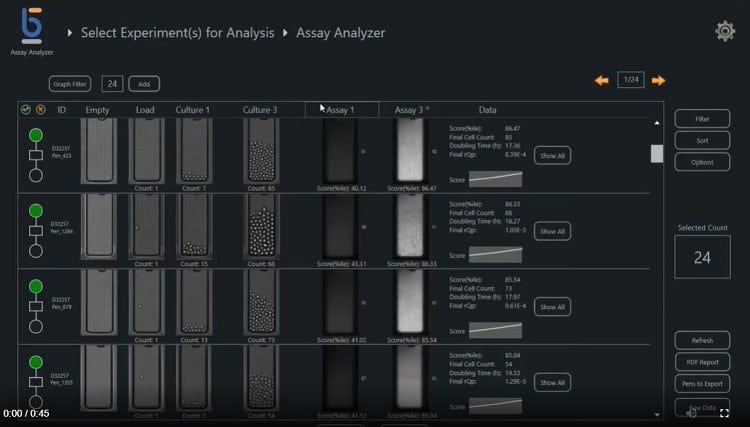Click the video time 0:00 / 0:45
This screenshot has height=427, width=750.
coord(26,413)
